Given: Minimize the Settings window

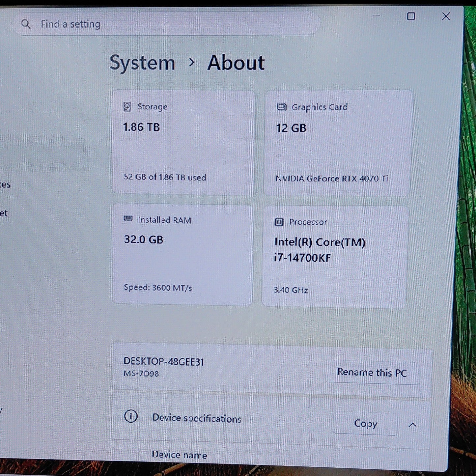Looking at the screenshot, I should [x=376, y=16].
